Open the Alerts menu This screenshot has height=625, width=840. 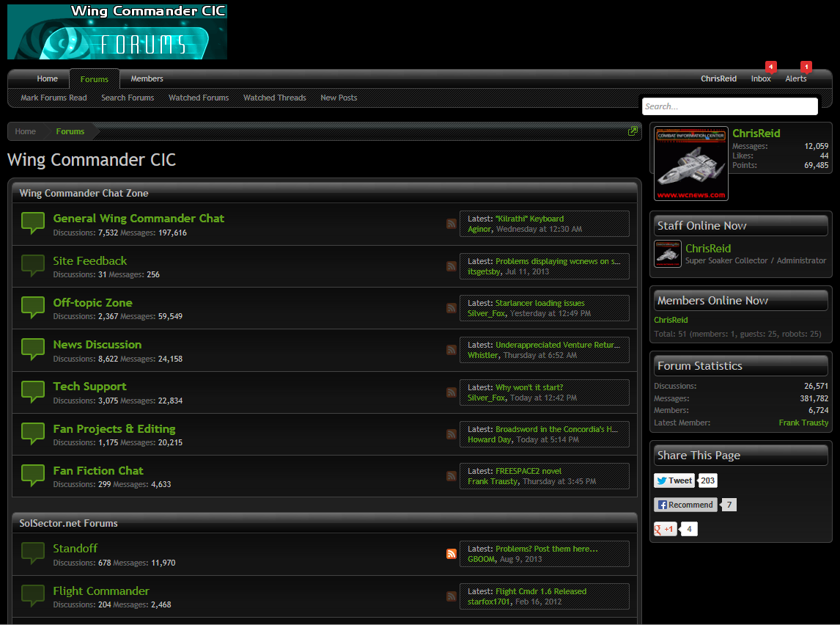coord(796,78)
